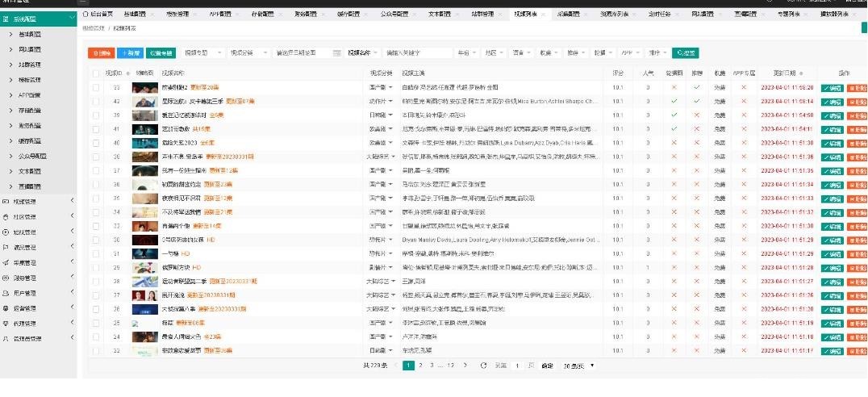868x397 pixels.
Task: Click green edit button for row dated 11:54:50
Action: coord(832,115)
